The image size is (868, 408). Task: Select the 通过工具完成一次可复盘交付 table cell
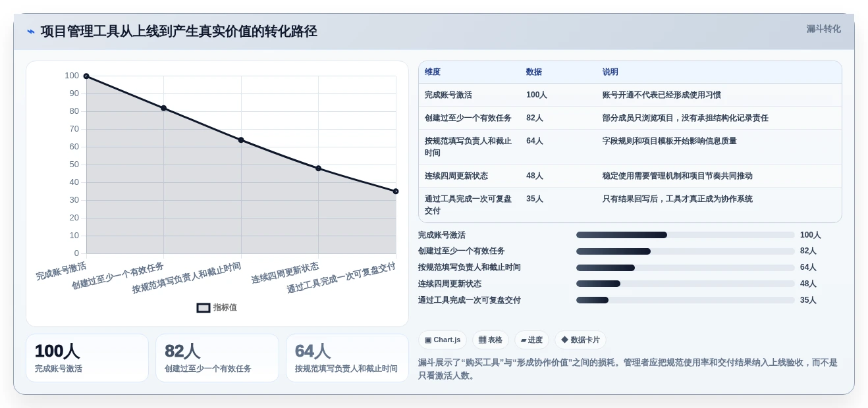(x=468, y=205)
